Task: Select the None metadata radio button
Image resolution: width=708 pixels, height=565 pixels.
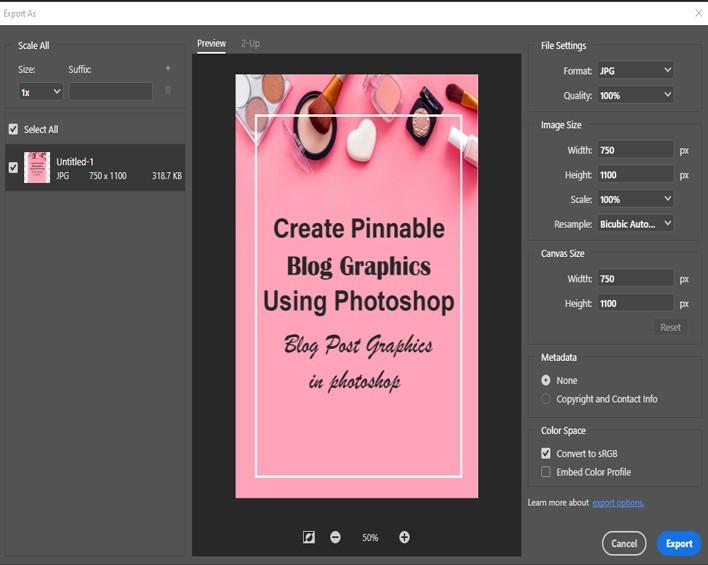Action: click(x=545, y=380)
